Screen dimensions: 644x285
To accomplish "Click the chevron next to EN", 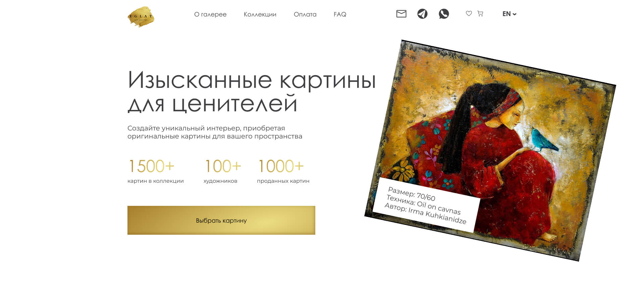I will click(515, 14).
